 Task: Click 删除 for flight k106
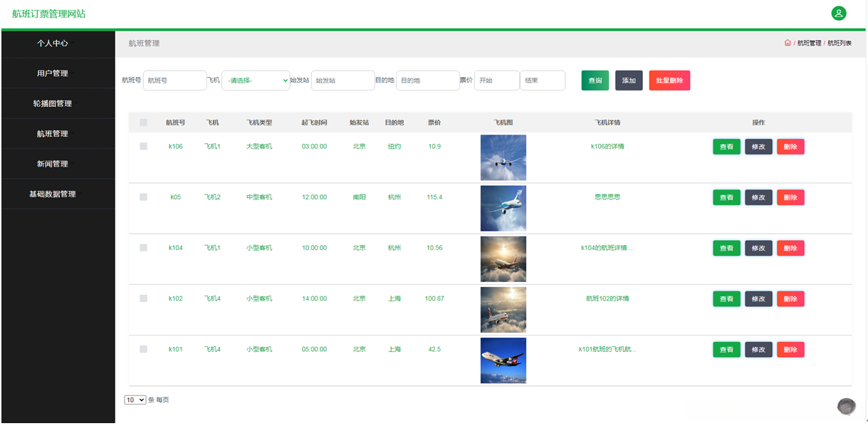pyautogui.click(x=790, y=147)
